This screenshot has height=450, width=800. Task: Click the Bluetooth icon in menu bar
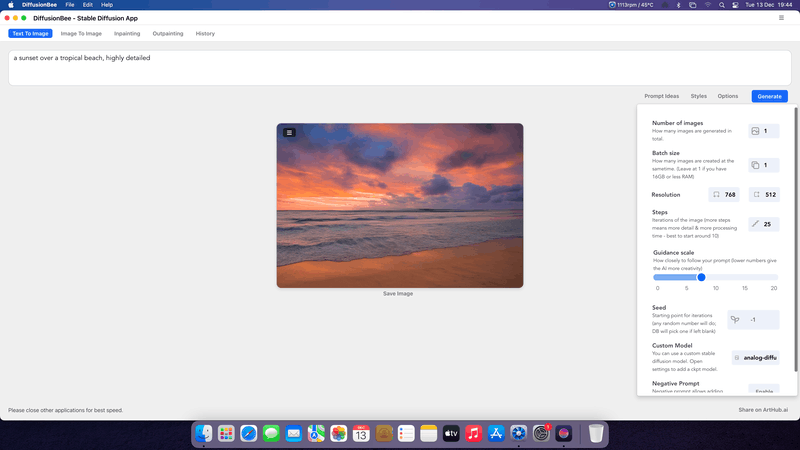(x=678, y=5)
